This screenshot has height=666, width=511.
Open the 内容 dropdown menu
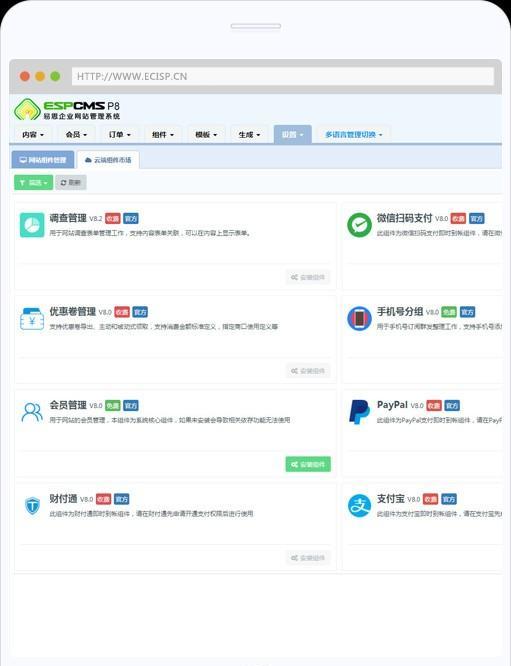(x=33, y=135)
